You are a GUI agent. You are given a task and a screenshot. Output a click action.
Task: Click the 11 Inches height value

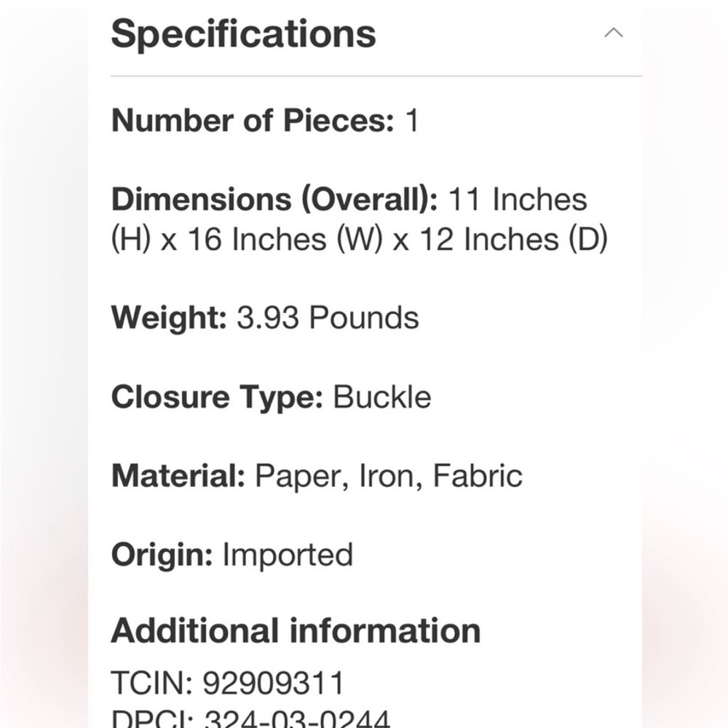tap(517, 199)
